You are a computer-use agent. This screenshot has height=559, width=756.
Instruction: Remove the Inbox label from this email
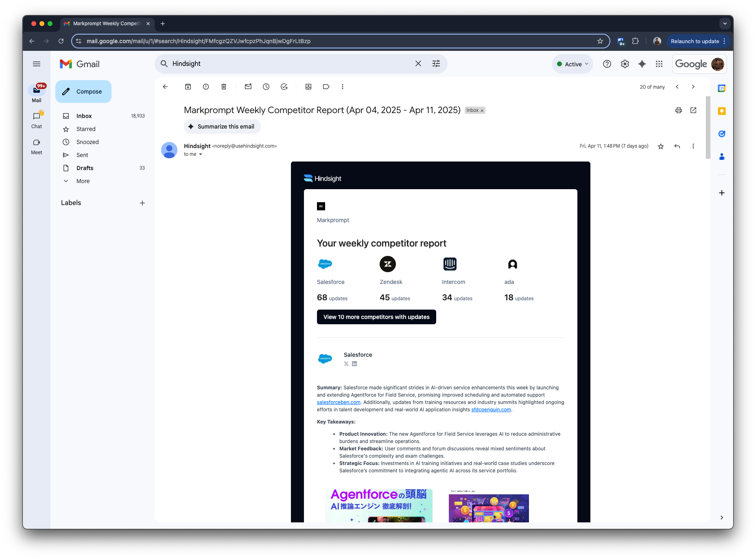pyautogui.click(x=482, y=111)
